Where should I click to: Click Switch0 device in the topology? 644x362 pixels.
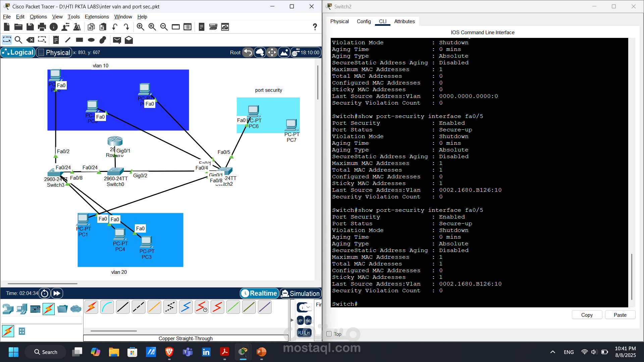[115, 172]
